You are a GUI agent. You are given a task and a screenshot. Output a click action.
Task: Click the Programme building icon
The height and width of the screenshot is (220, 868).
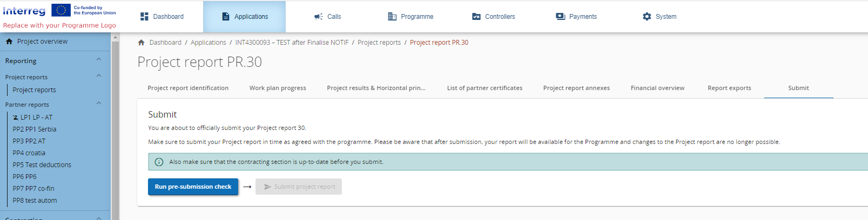point(392,17)
